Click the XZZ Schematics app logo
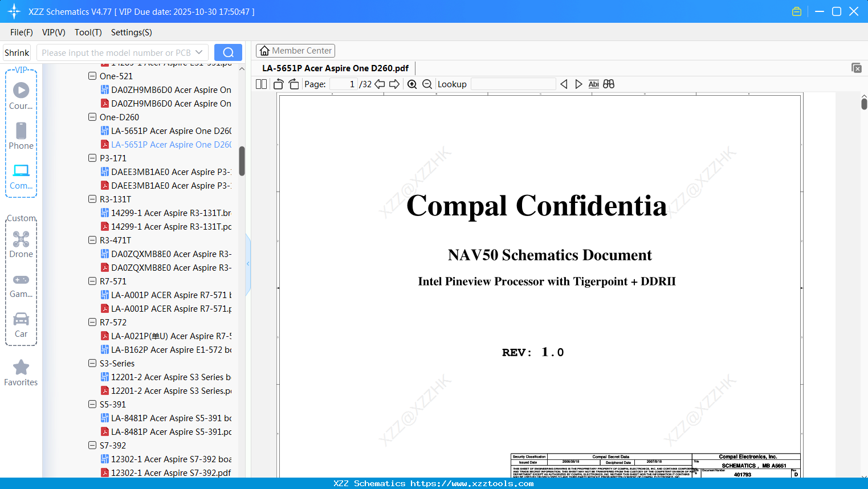The image size is (868, 489). pyautogui.click(x=14, y=11)
